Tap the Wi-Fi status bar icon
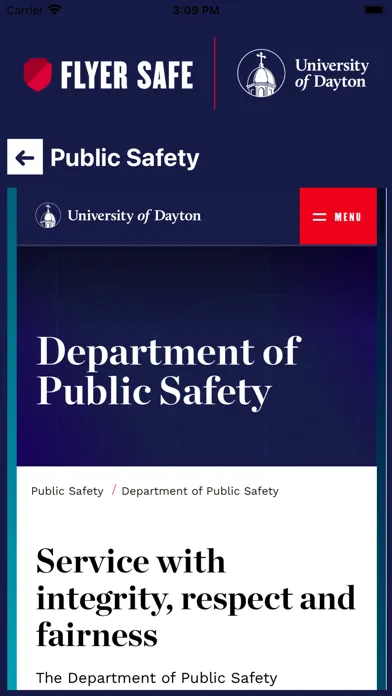Screen dimensions: 392x696 pyautogui.click(x=55, y=10)
